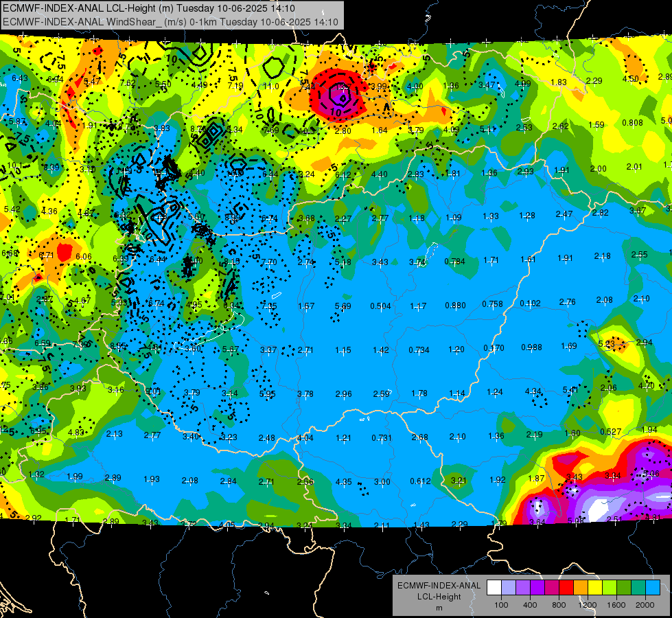Click the 2000 legend scale label
Screen dimensions: 672x618
click(x=645, y=605)
